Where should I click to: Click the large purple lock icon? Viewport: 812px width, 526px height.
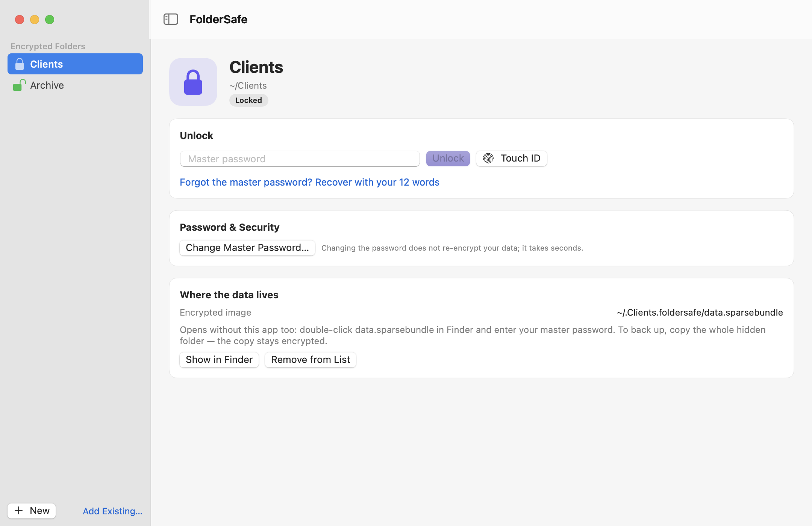(x=193, y=82)
